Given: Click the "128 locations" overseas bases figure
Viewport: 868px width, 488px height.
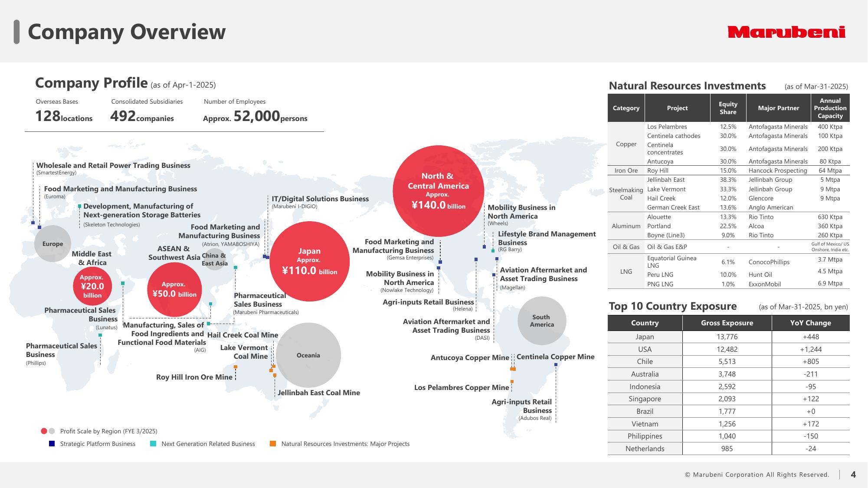Looking at the screenshot, I should tap(64, 116).
